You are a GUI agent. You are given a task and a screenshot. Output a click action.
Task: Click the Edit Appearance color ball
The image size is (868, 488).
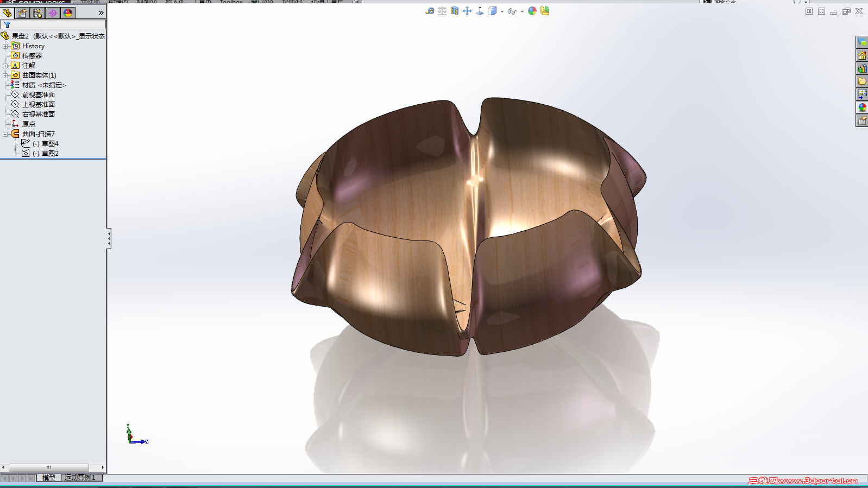point(532,11)
